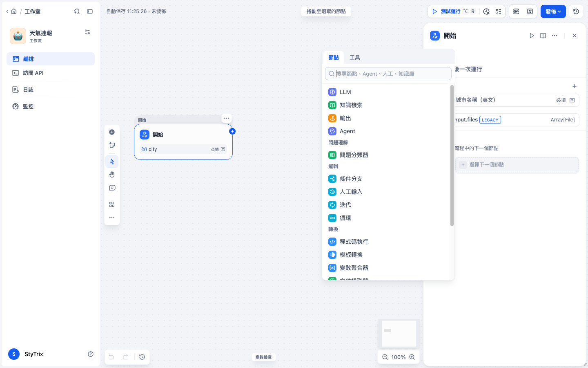Switch to hand pan mode
This screenshot has width=588, height=368.
(112, 175)
